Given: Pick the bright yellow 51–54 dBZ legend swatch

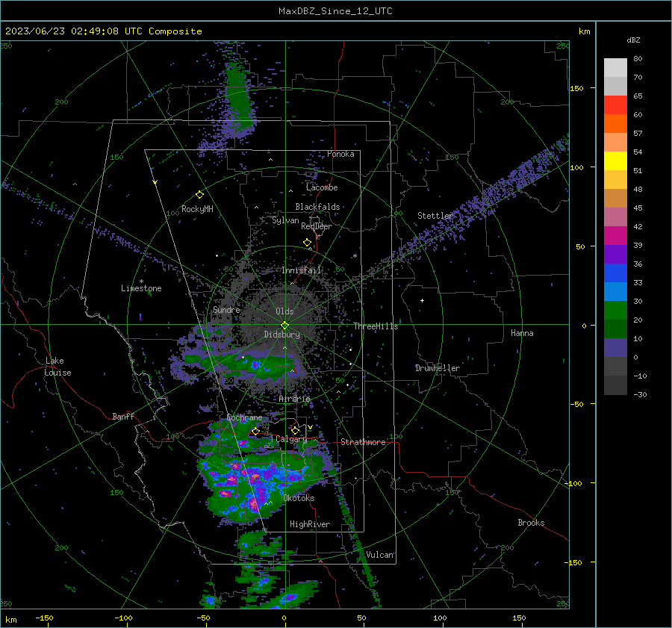Looking at the screenshot, I should (615, 161).
